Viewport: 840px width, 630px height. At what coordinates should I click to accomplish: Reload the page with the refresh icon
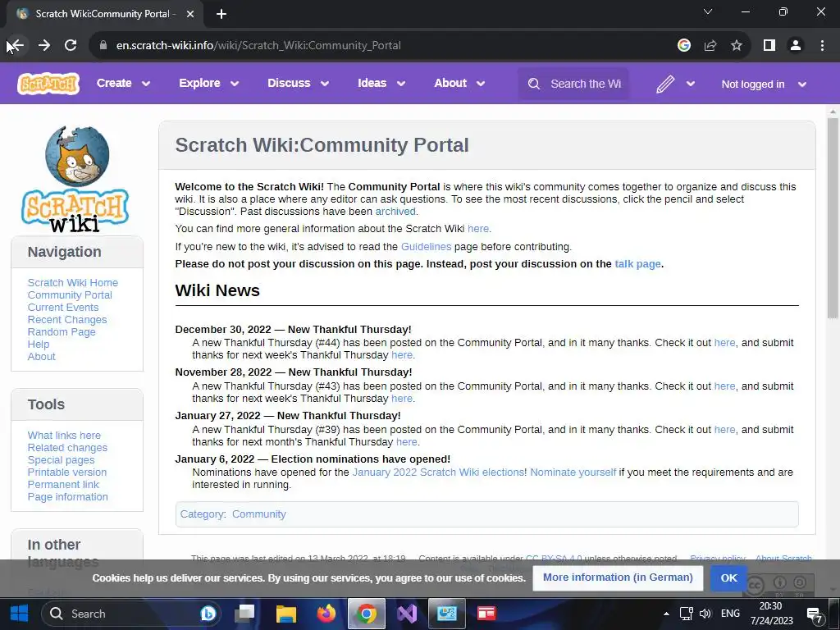point(71,46)
